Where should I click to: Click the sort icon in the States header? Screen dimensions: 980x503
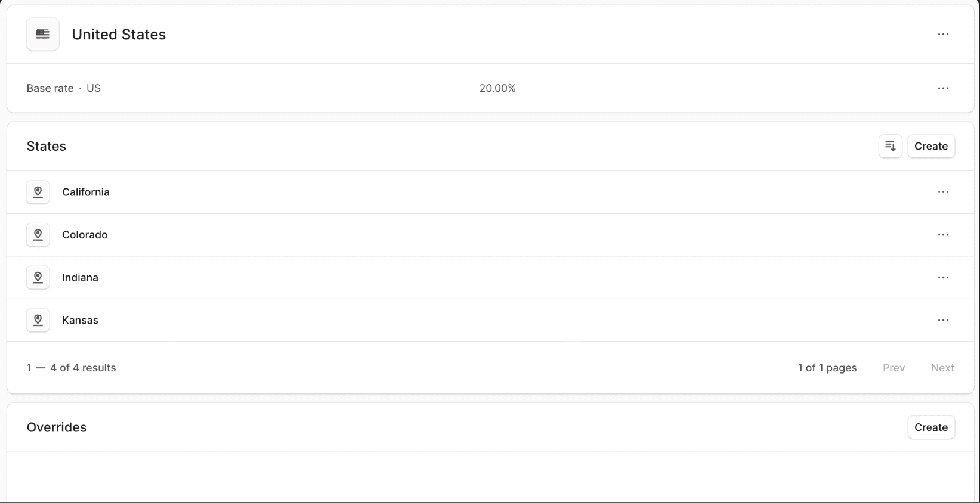click(889, 146)
